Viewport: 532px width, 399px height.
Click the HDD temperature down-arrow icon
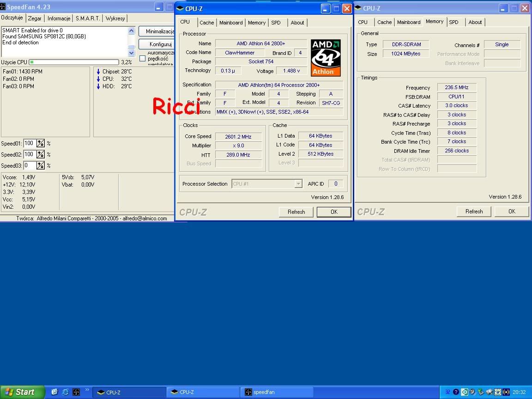98,86
